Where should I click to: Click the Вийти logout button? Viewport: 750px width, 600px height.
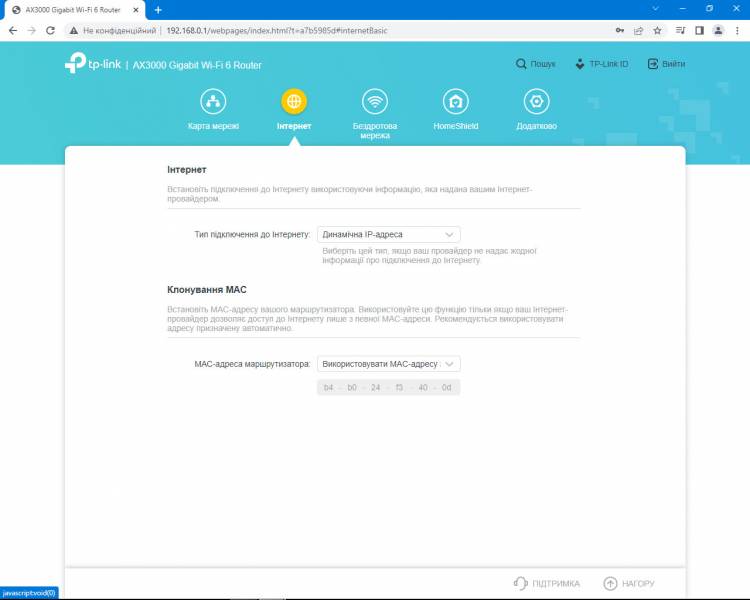click(666, 64)
